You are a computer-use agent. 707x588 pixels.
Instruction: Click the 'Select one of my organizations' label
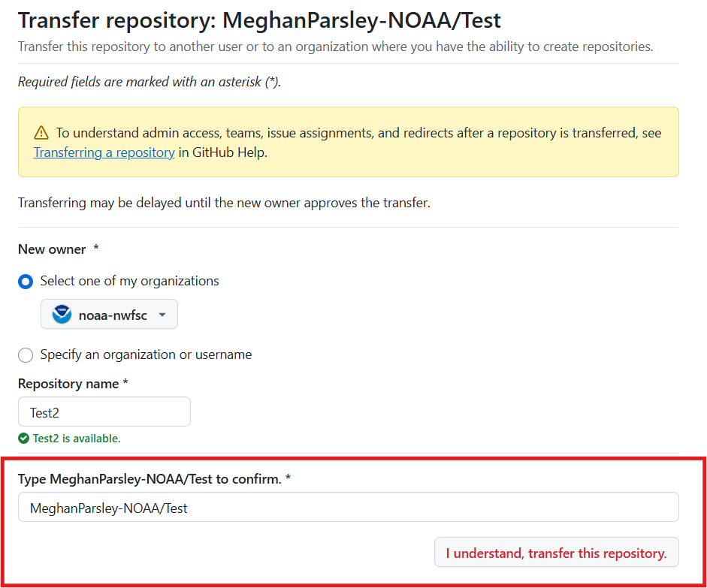coord(129,281)
